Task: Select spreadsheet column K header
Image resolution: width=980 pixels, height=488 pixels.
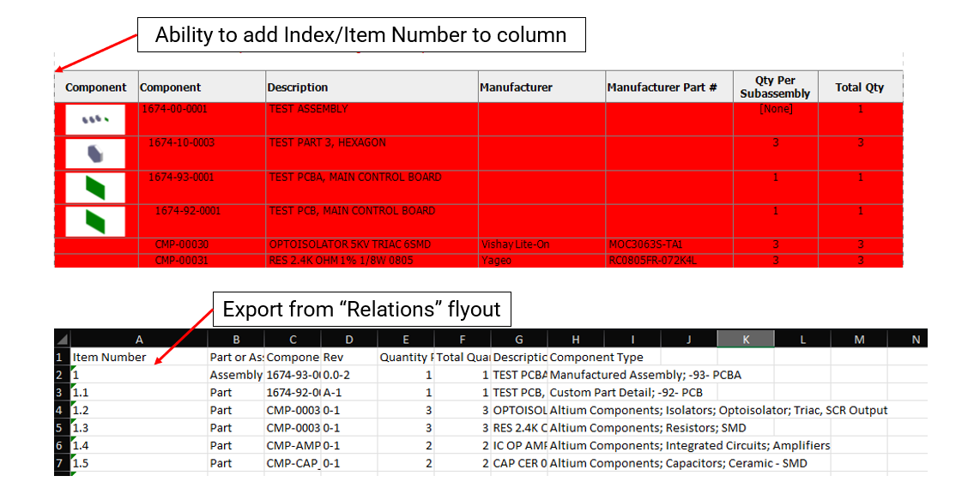Action: point(746,340)
